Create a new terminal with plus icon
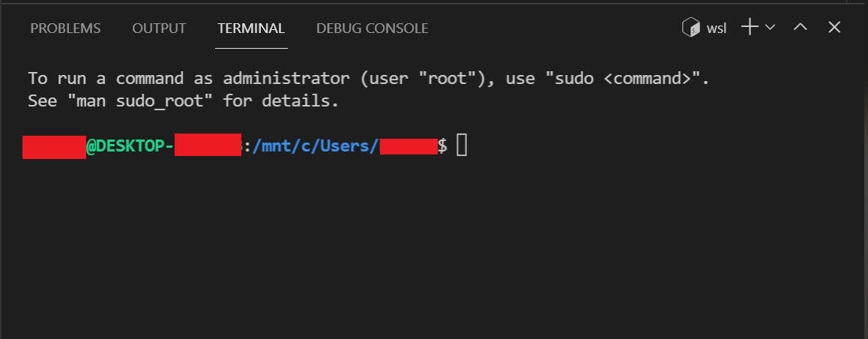 (x=750, y=27)
